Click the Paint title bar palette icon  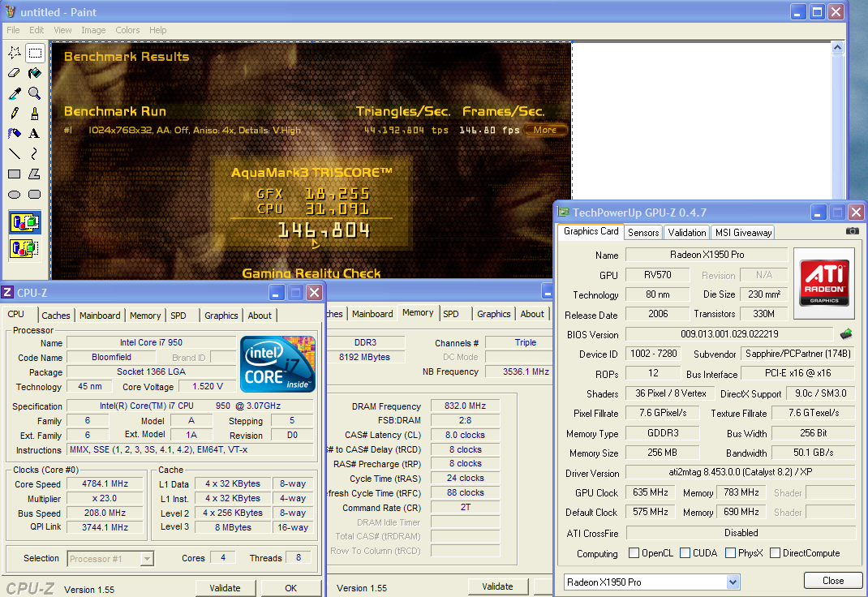[11, 11]
